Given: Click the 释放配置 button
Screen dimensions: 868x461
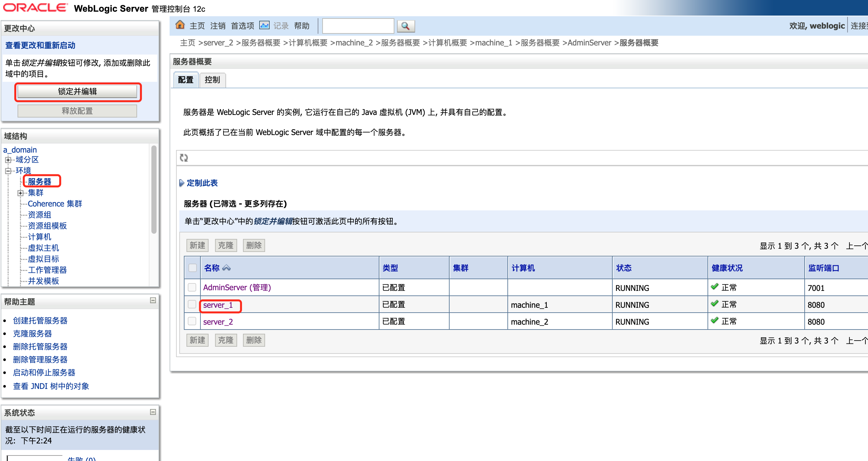Looking at the screenshot, I should coord(77,111).
